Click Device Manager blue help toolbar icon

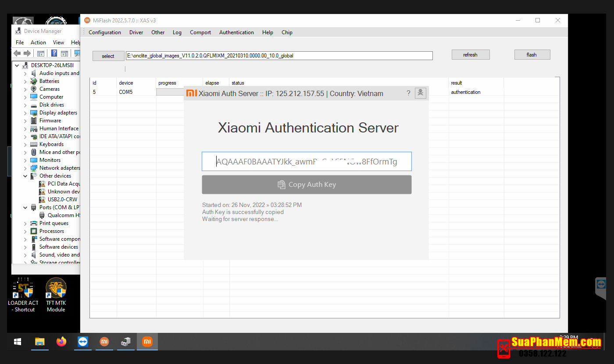point(54,54)
